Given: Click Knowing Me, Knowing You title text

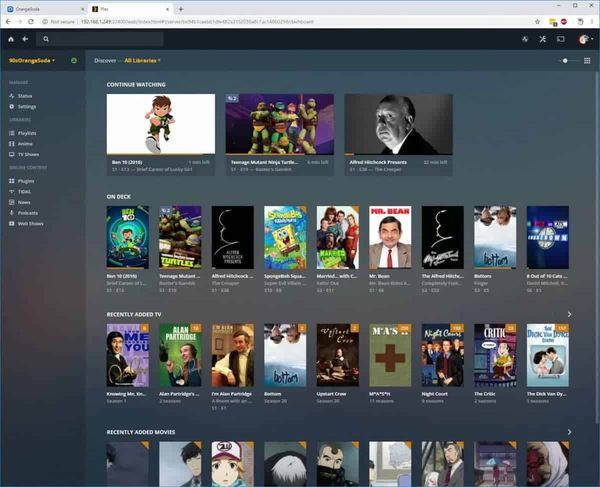Looking at the screenshot, I should pos(127,394).
